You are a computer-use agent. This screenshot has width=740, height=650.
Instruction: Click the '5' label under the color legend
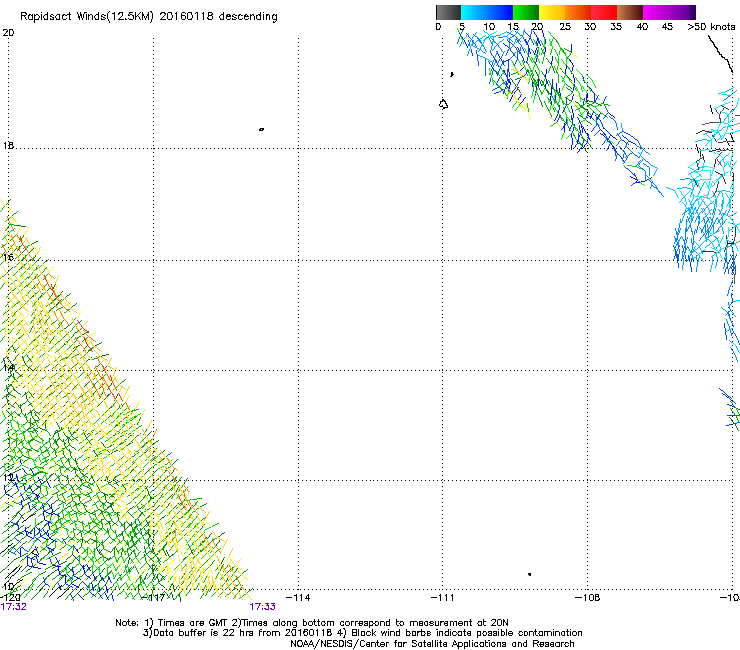coord(462,27)
